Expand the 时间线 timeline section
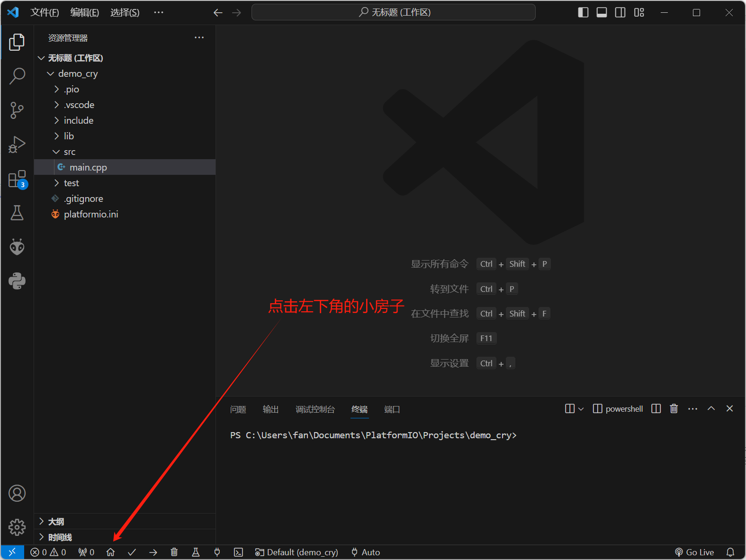Viewport: 746px width, 560px height. click(x=125, y=537)
